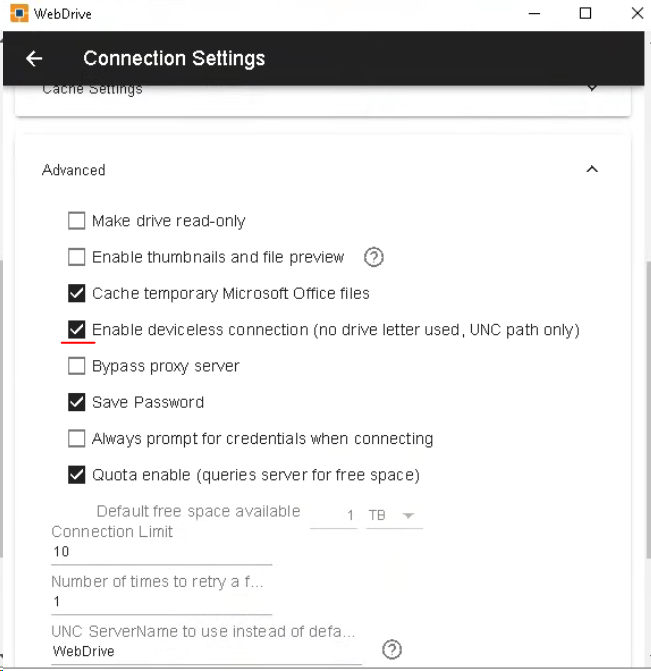The width and height of the screenshot is (651, 671).
Task: Click the UNC ServerName WebDrive field
Action: point(205,651)
